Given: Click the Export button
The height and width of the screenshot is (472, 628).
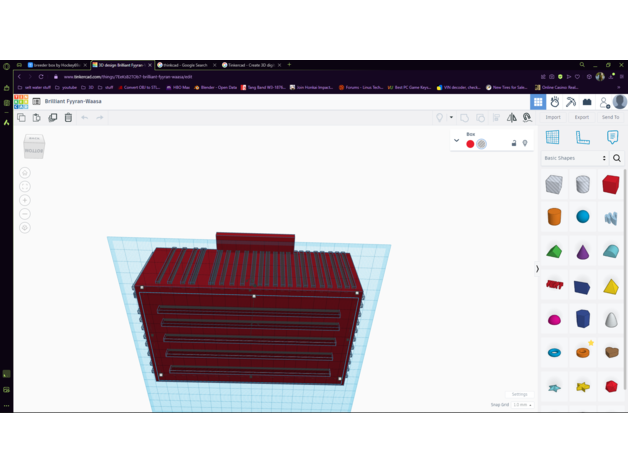Looking at the screenshot, I should pyautogui.click(x=581, y=117).
